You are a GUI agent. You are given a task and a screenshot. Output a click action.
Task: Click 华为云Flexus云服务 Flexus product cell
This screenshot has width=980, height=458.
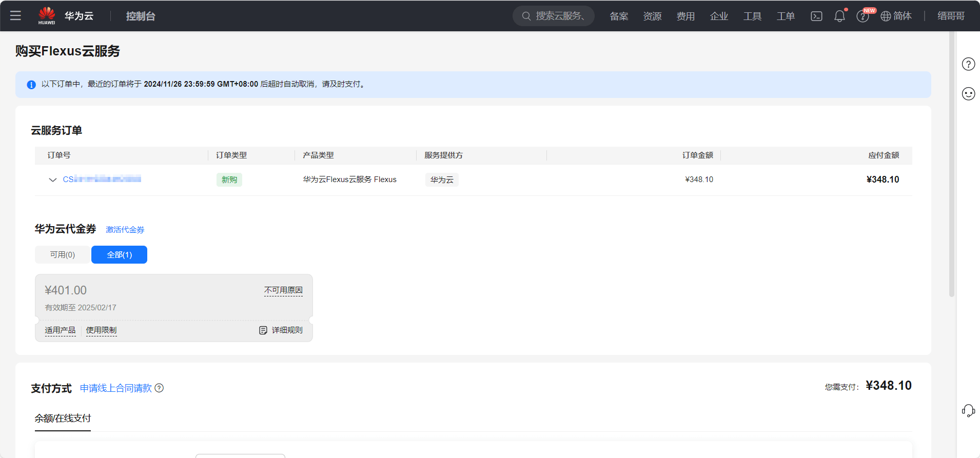click(x=349, y=180)
